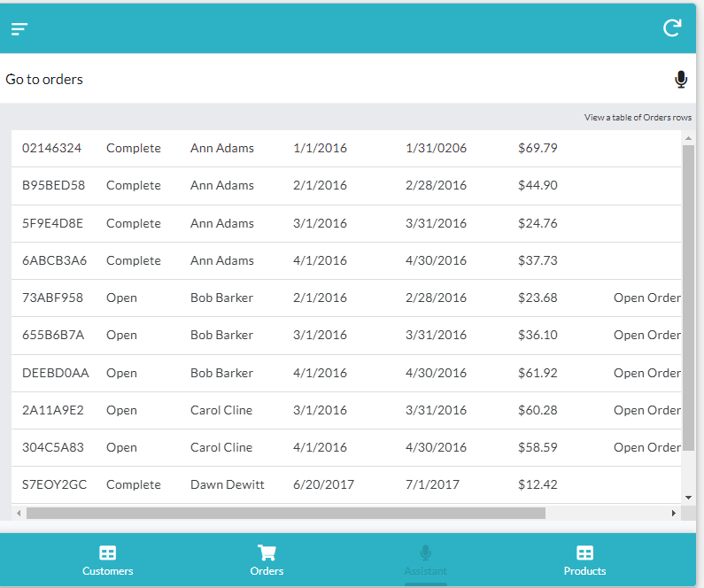Viewport: 704px width, 588px height.
Task: Select order 5F9E4D8E
Action: tap(52, 223)
